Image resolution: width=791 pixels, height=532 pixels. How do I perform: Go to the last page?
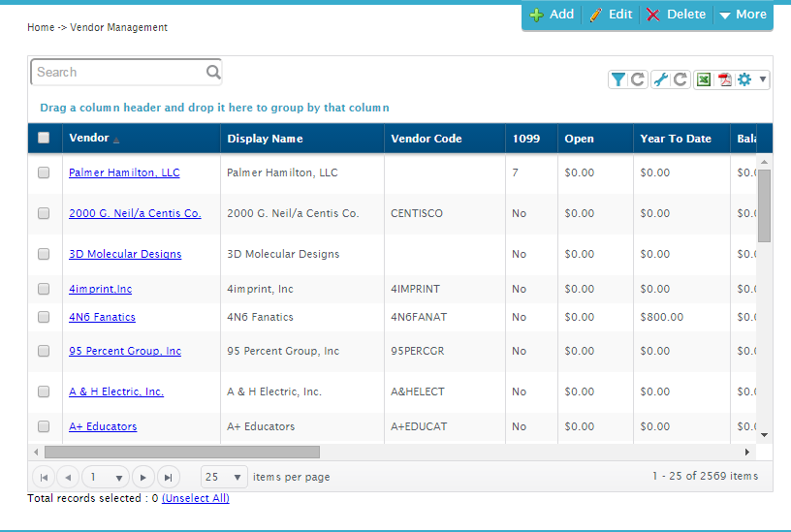click(x=169, y=477)
